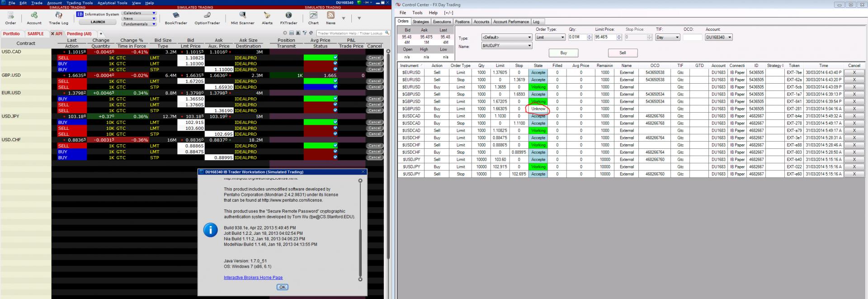Click LAUNCH under Information System
The image size is (868, 299).
(x=98, y=22)
